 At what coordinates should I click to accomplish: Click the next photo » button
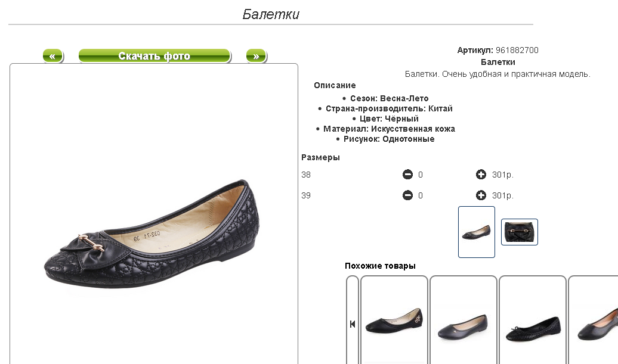click(256, 56)
